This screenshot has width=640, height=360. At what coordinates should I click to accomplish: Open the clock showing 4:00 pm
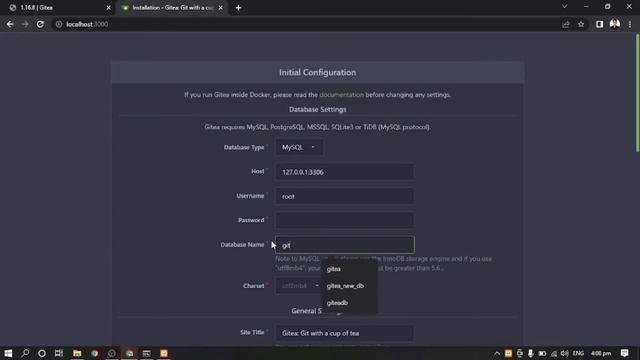601,353
